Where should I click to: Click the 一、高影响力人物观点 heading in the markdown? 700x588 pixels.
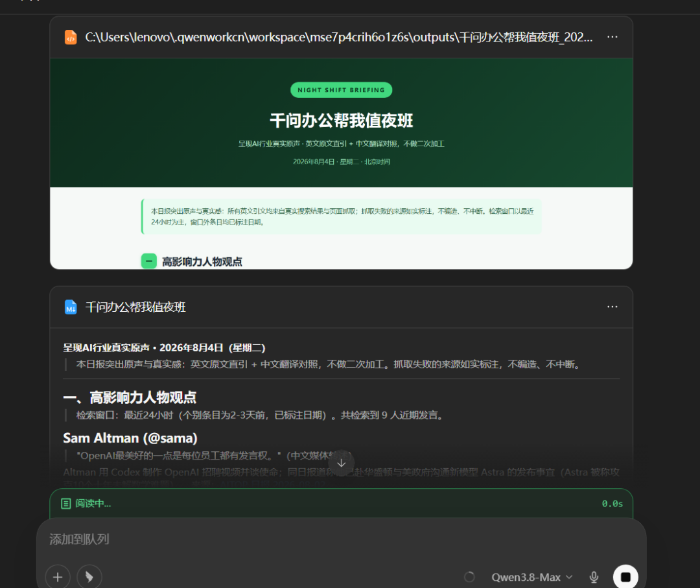click(x=130, y=397)
